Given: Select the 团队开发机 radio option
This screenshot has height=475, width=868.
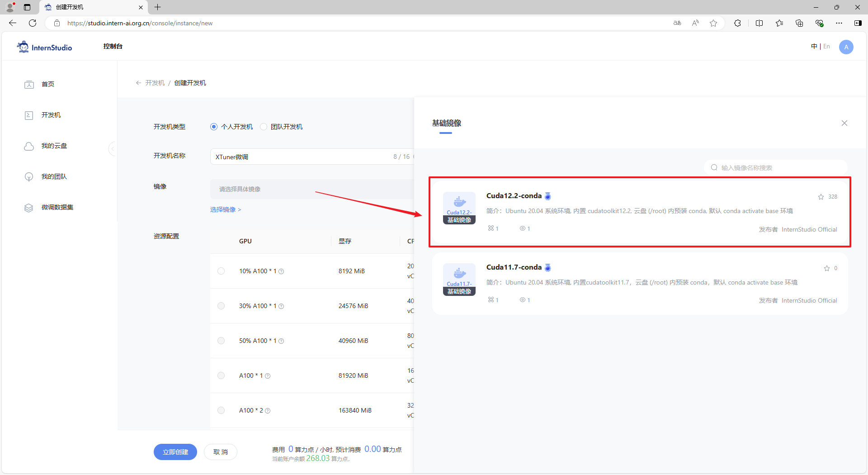Looking at the screenshot, I should 264,127.
